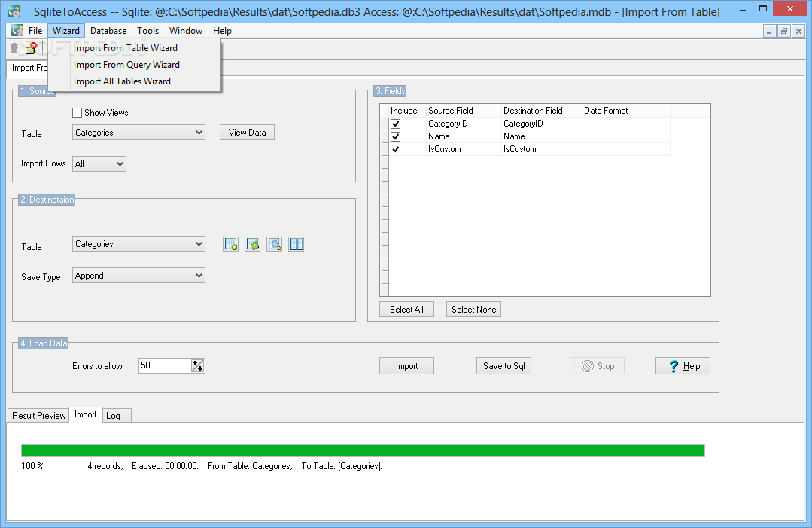
Task: Click the View Data button
Action: point(247,133)
